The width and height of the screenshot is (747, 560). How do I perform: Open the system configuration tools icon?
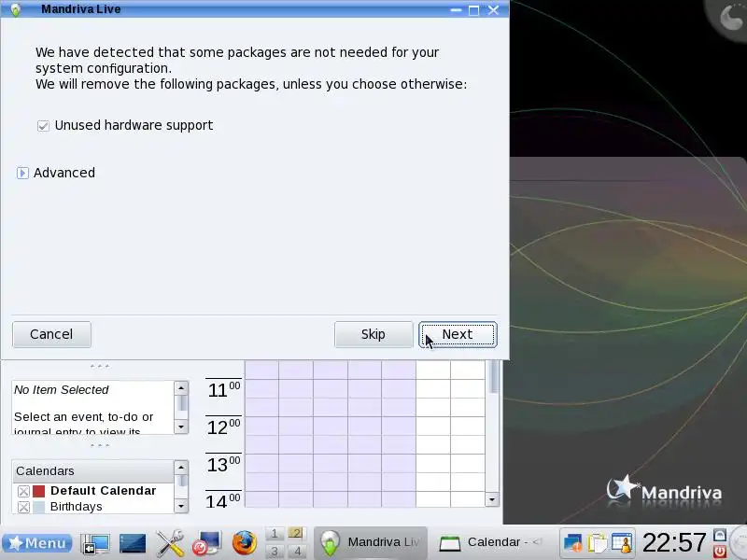pyautogui.click(x=170, y=543)
